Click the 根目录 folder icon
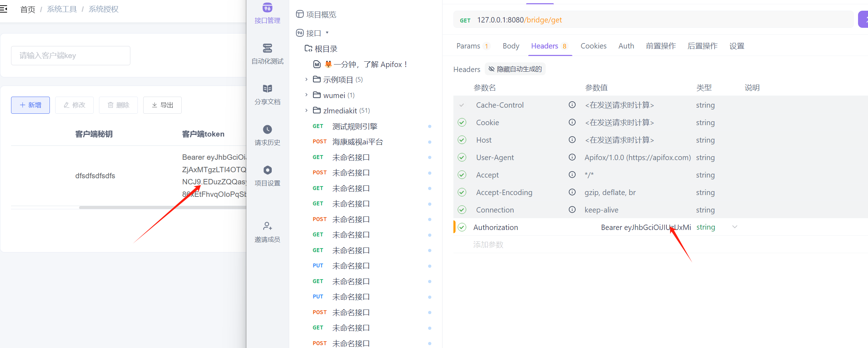 point(308,48)
